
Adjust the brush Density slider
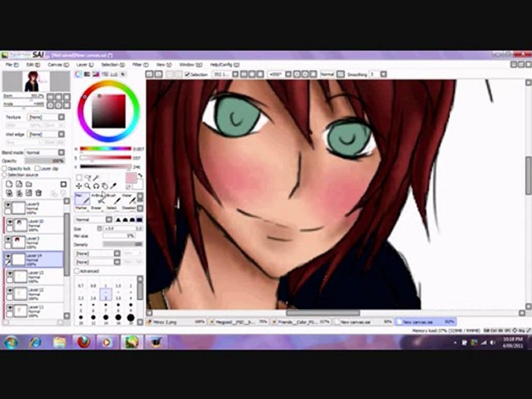point(122,244)
